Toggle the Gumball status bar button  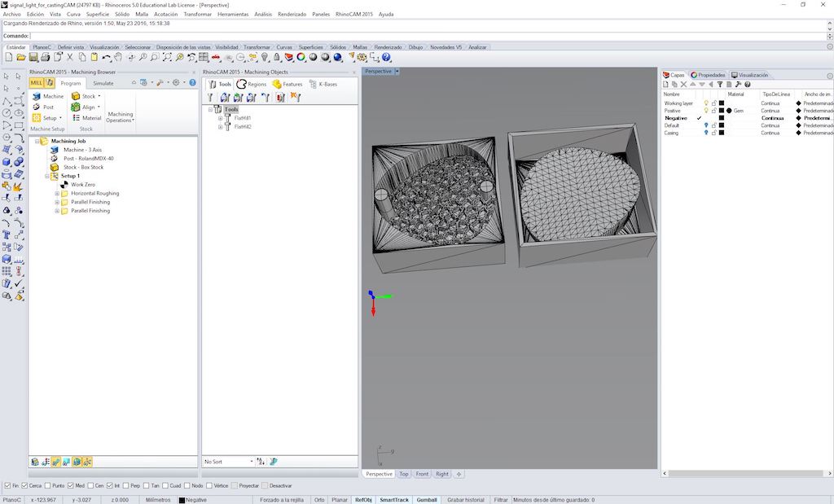[427, 500]
